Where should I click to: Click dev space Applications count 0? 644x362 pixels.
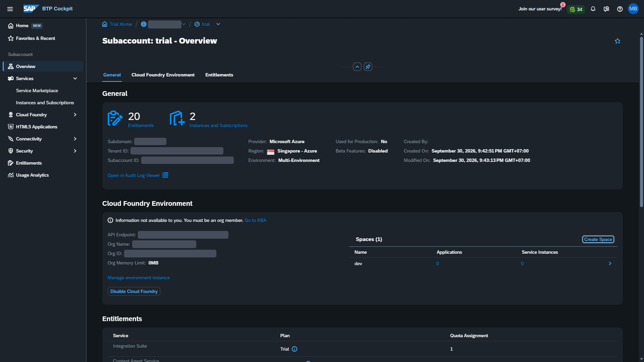438,263
